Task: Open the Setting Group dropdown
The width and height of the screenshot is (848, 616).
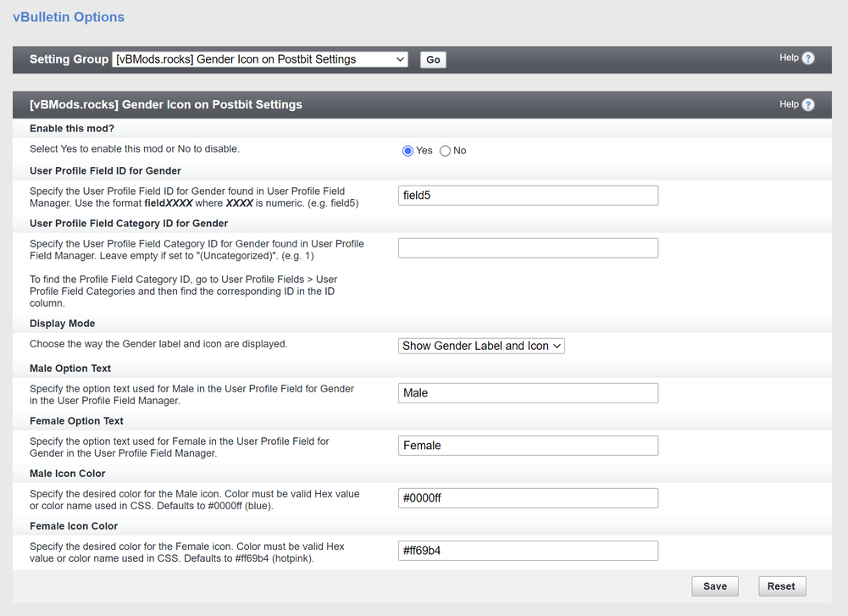Action: 260,59
